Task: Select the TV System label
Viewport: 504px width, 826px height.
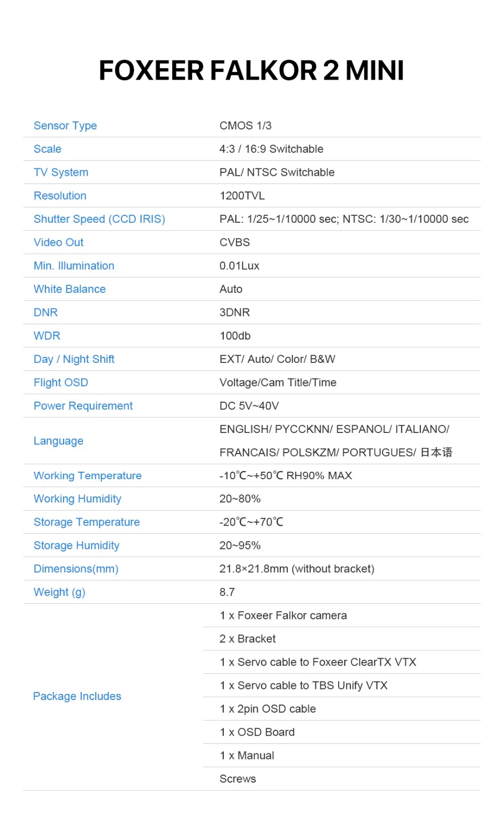Action: [61, 172]
